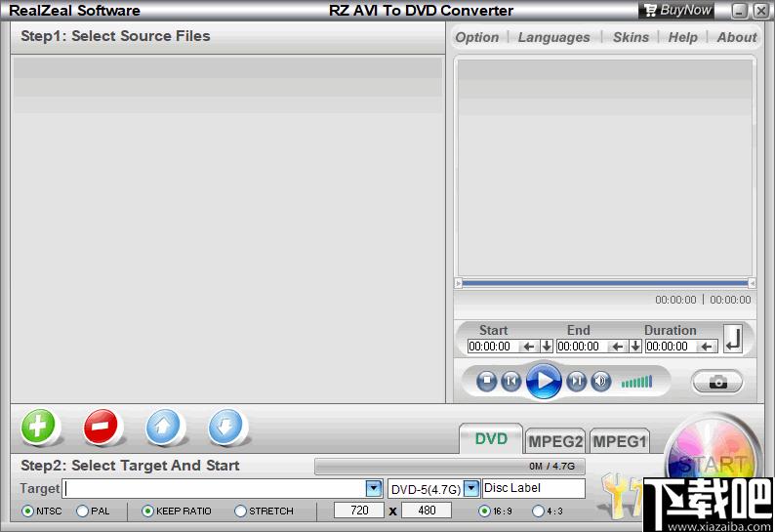Click the source files list area
Image resolution: width=775 pixels, height=532 pixels.
pos(227,228)
